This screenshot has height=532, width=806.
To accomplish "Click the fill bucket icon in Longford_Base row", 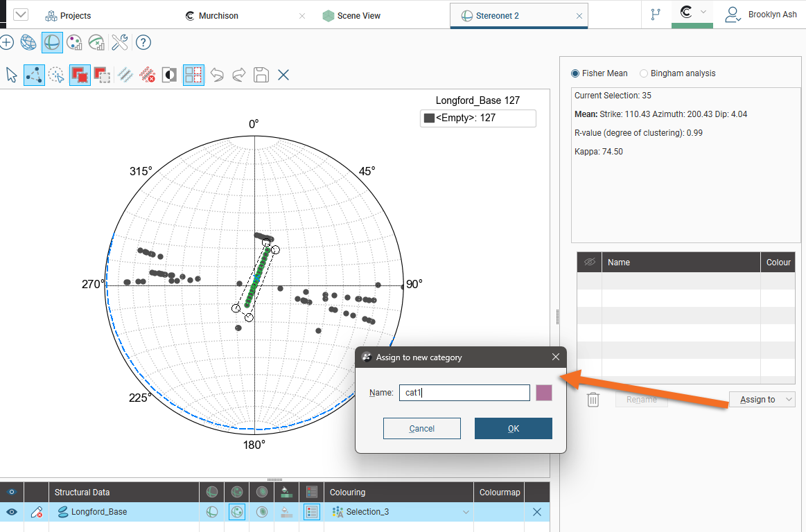I will pyautogui.click(x=287, y=512).
